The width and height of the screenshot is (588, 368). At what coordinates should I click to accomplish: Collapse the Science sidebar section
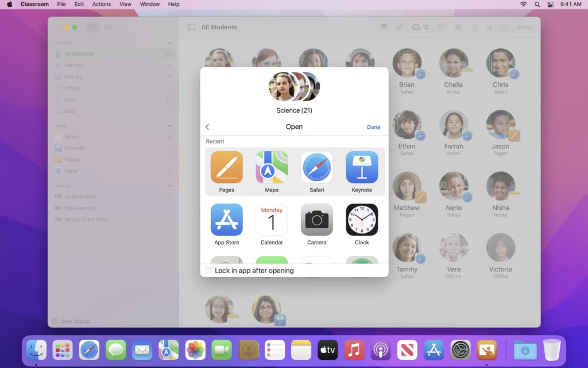click(169, 43)
